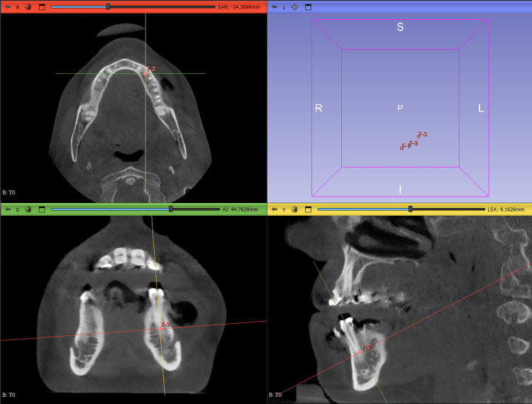Toggle slice linking in yellow sagittal view
This screenshot has width=532, height=404.
coord(294,209)
